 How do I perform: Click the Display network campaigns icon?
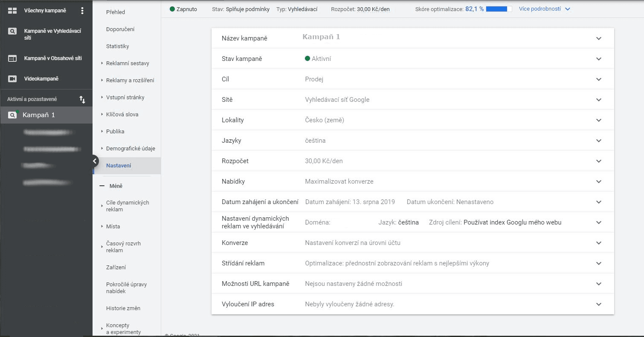pyautogui.click(x=12, y=58)
